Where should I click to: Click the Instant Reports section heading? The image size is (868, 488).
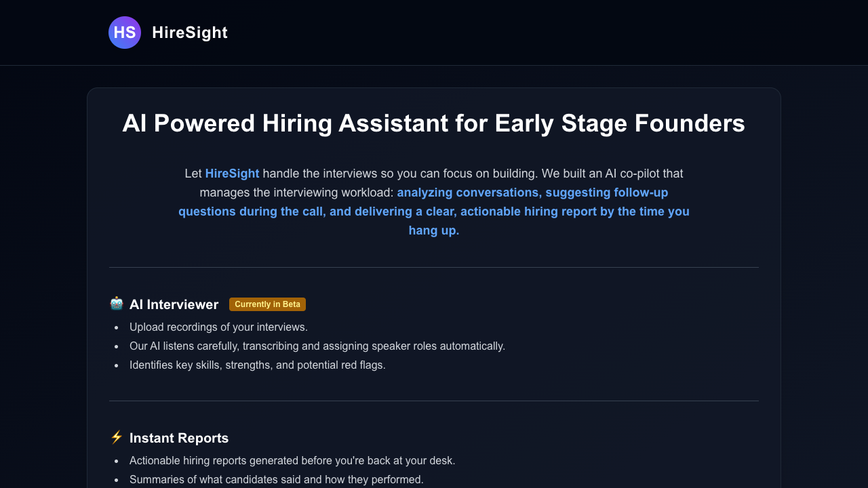coord(179,438)
